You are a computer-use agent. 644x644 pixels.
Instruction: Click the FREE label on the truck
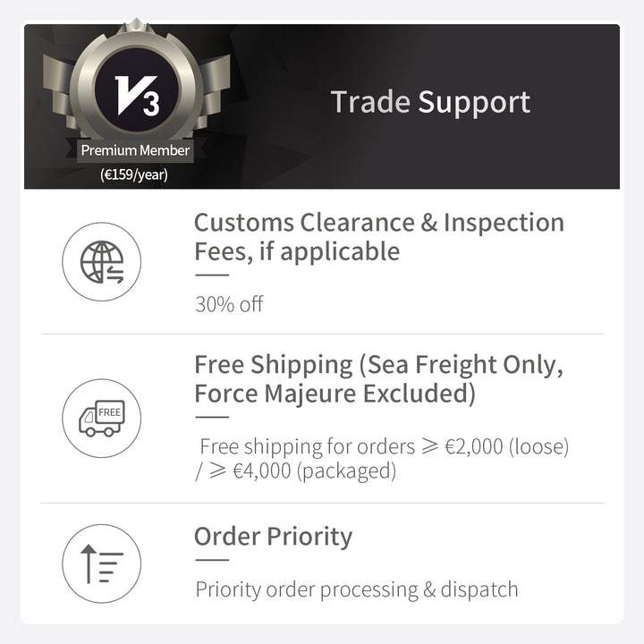[x=110, y=412]
